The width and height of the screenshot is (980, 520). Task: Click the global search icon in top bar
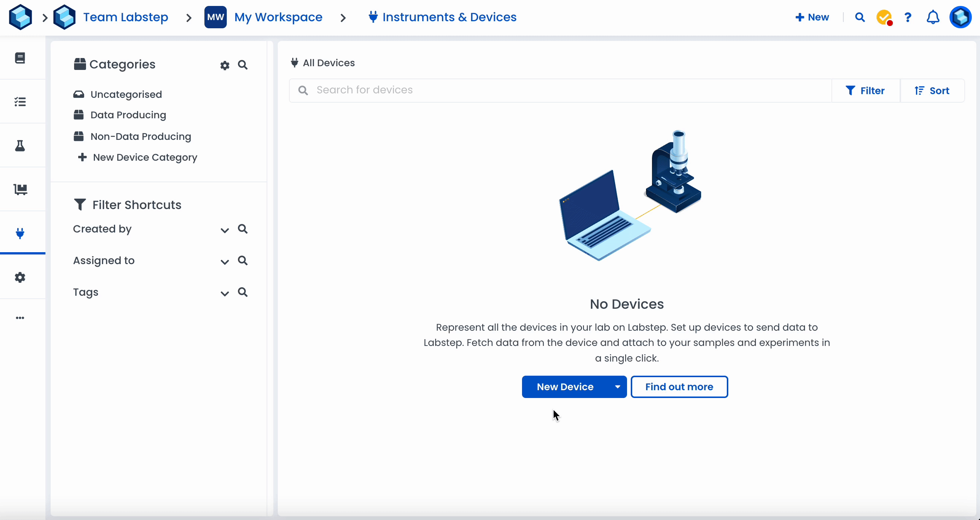coord(860,17)
